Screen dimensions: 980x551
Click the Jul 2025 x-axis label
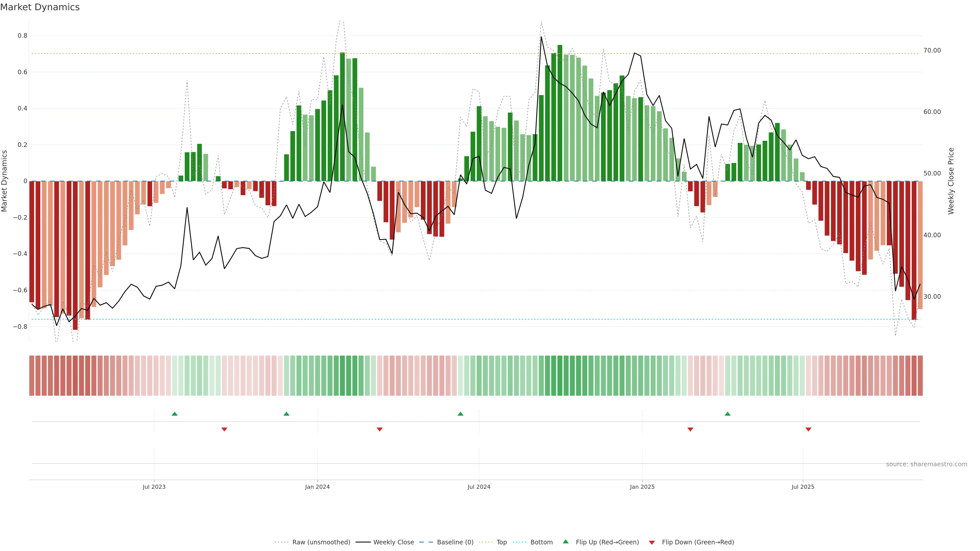click(803, 487)
